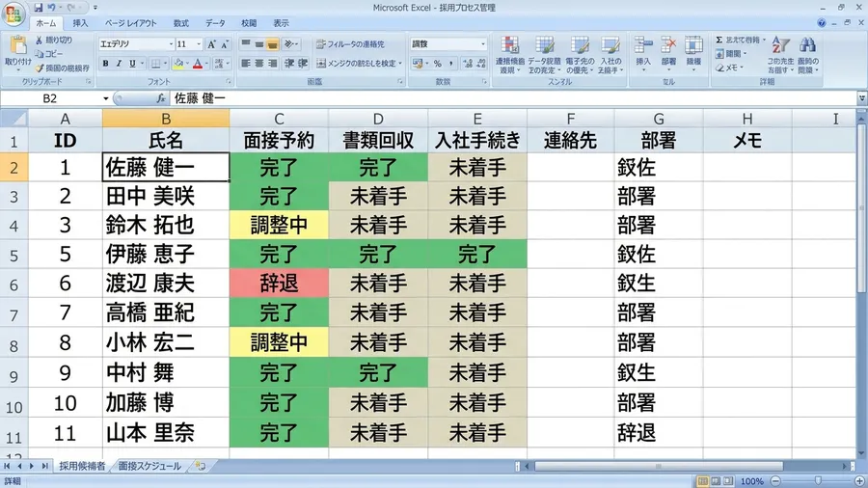Open the Name Box dropdown arrow

[105, 98]
